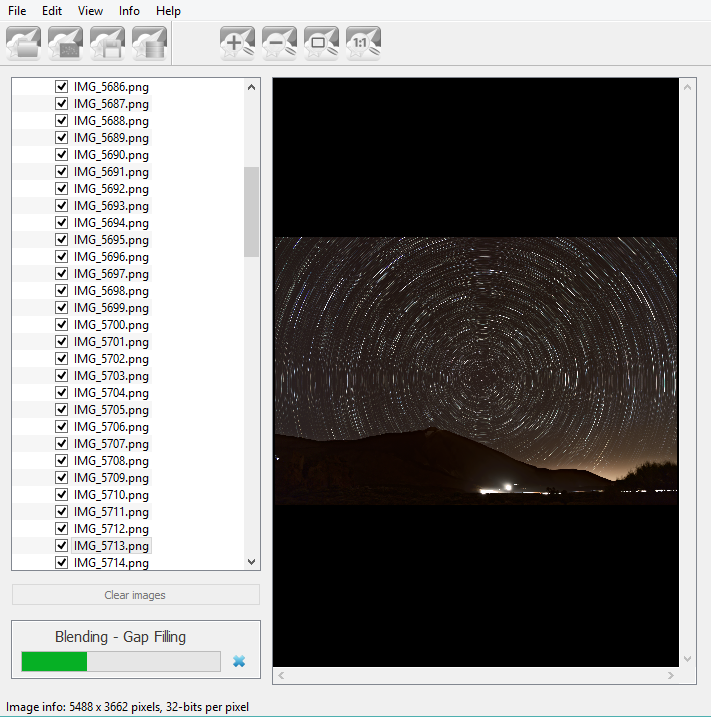Click preview horizontal scrollbar left arrow
The image size is (711, 717).
pyautogui.click(x=281, y=675)
